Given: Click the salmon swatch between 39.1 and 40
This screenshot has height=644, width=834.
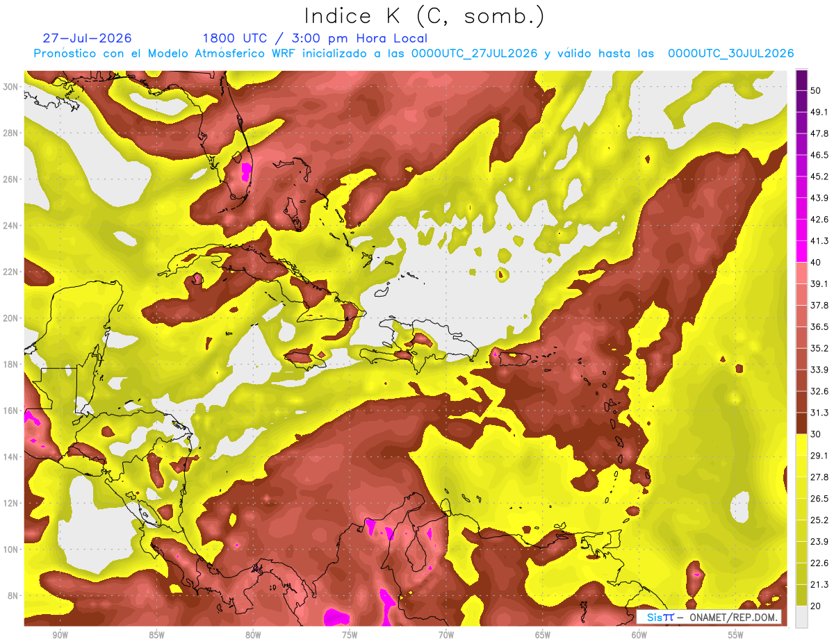Looking at the screenshot, I should [801, 273].
